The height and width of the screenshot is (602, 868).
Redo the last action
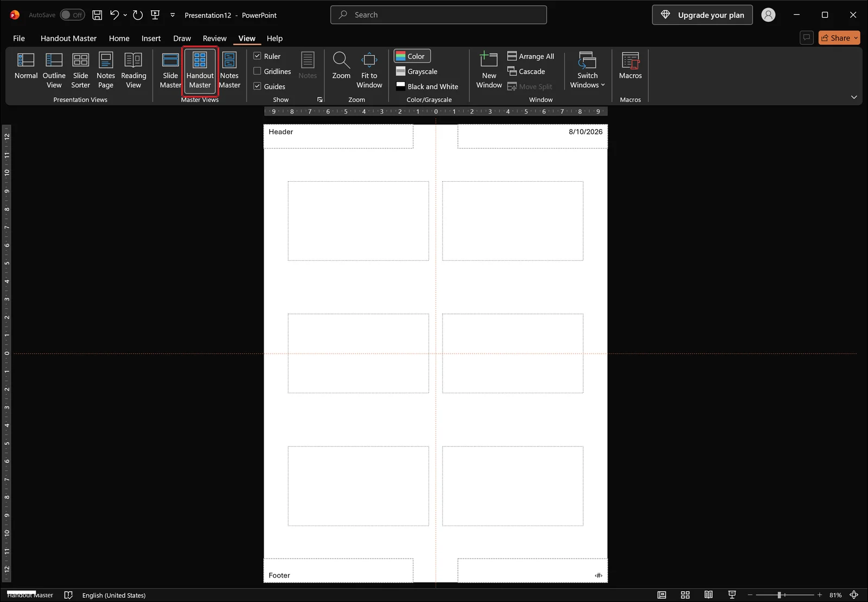click(138, 15)
